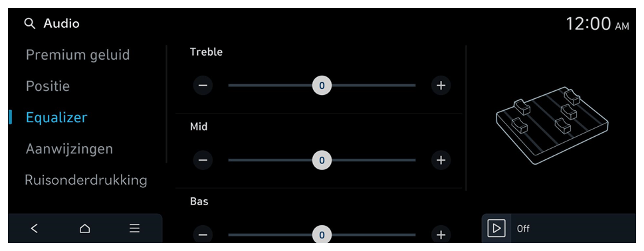Click the play icon next to Off
This screenshot has height=251, width=644.
(x=496, y=228)
